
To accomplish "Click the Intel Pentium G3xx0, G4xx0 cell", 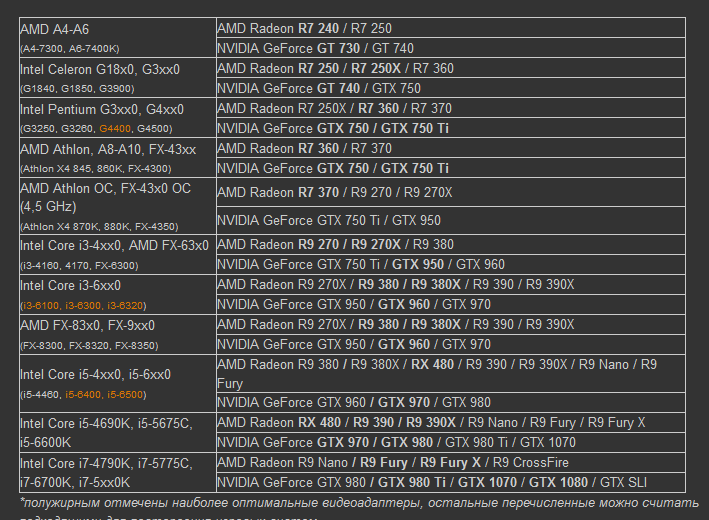I will click(114, 117).
